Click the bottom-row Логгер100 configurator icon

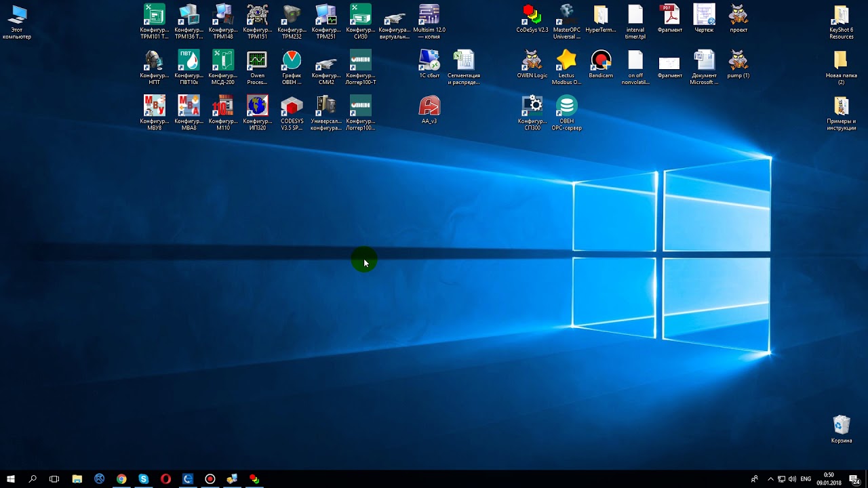[361, 113]
